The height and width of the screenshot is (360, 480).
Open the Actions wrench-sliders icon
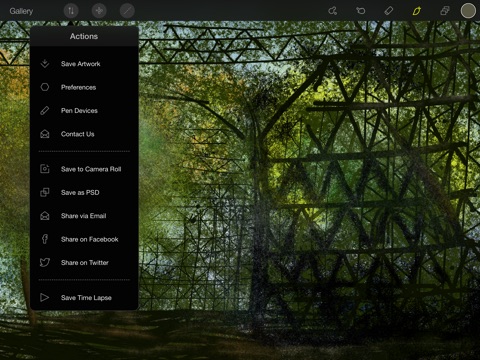coord(71,11)
